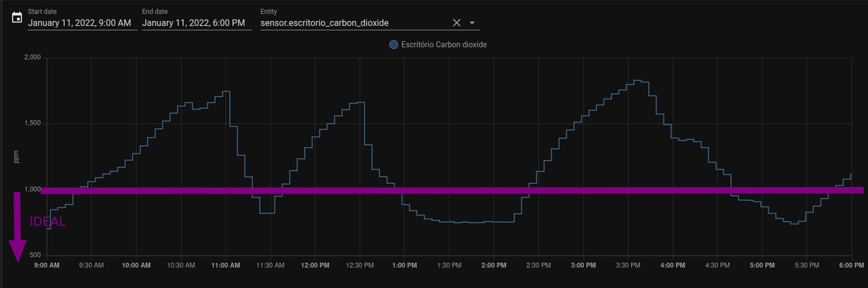The height and width of the screenshot is (288, 868).
Task: Open the calendar date range picker icon
Action: tap(17, 18)
